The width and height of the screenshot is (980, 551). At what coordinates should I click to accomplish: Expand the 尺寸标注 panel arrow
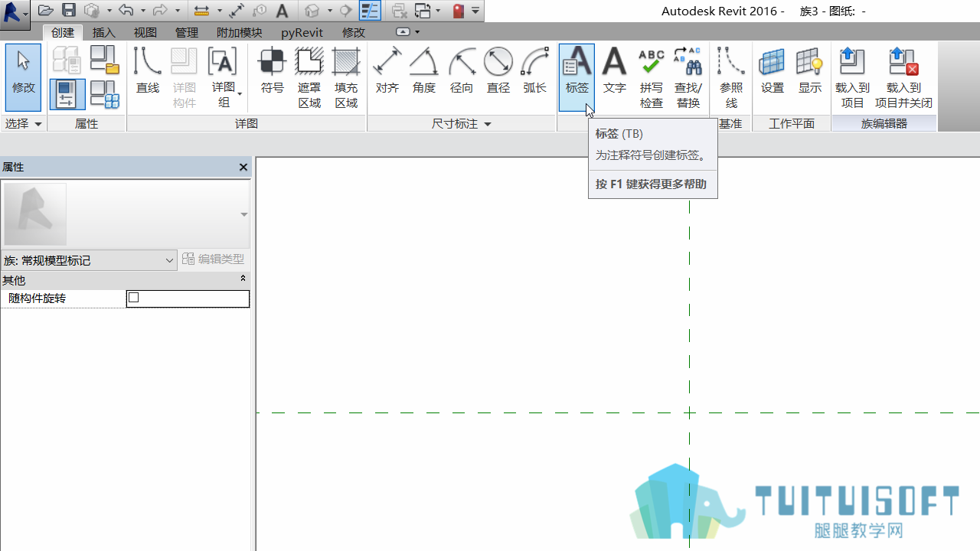click(488, 124)
